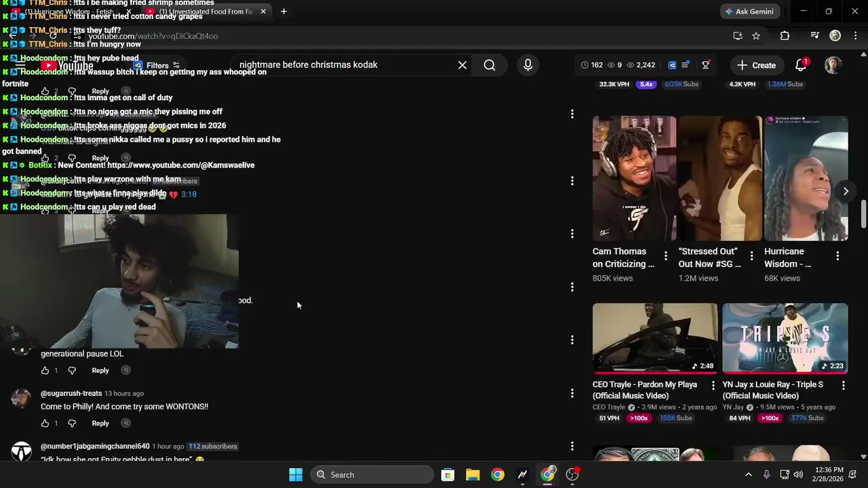Jump to the 3:18 timestamp in the comment
Viewport: 868px width, 488px height.
point(189,195)
